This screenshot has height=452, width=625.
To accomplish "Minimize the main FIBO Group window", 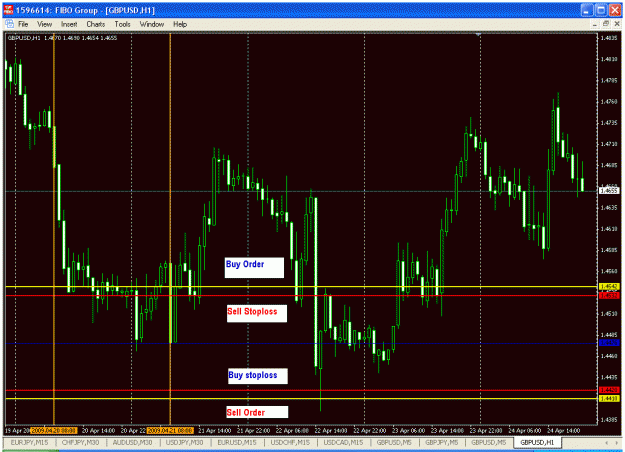I will tap(586, 10).
